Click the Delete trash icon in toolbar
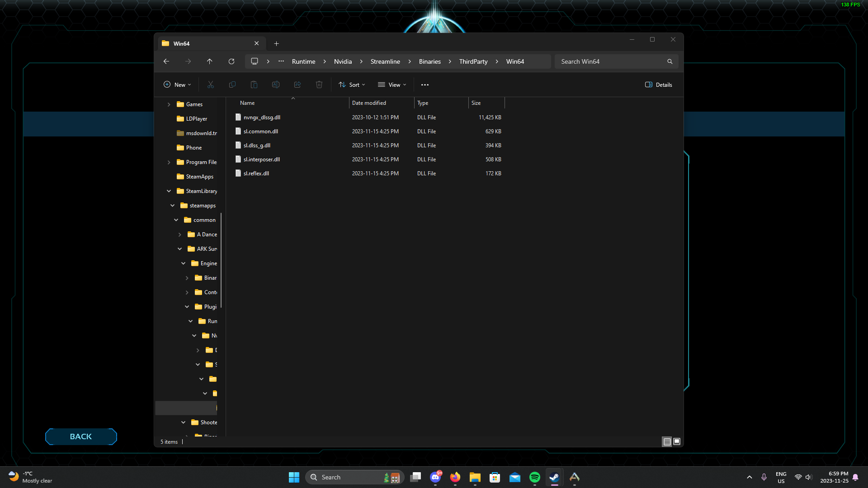The width and height of the screenshot is (868, 488). tap(319, 84)
